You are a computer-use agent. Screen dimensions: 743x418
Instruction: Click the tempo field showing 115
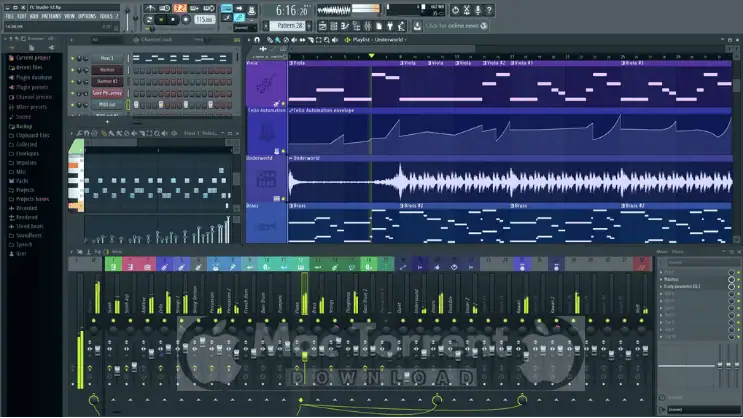tap(204, 19)
